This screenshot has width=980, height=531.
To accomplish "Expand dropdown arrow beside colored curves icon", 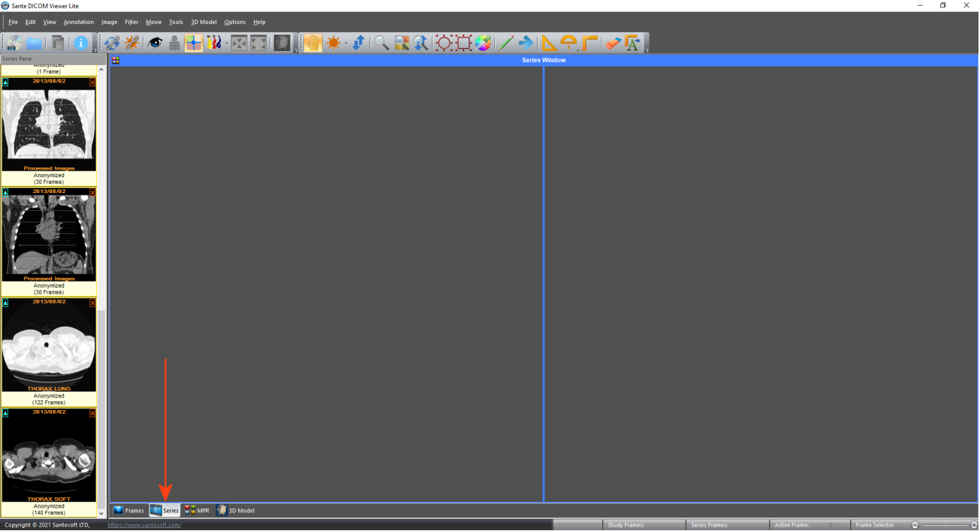I will [226, 43].
